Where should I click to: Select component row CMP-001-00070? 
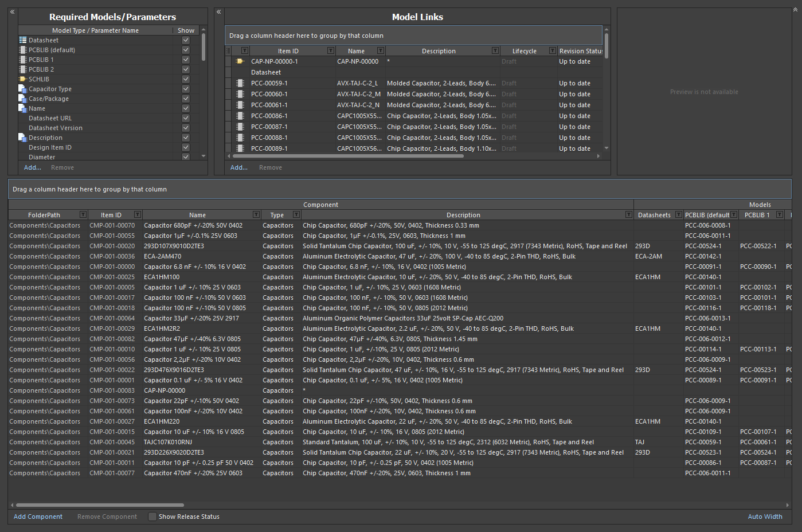click(x=400, y=225)
